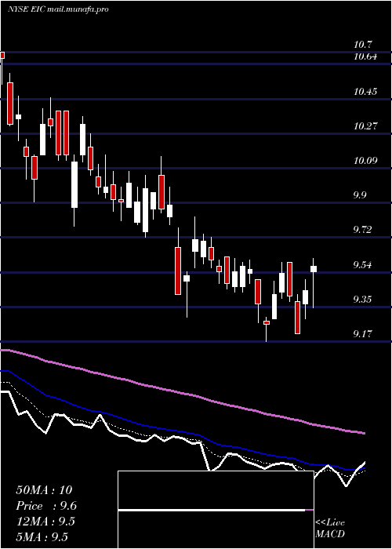Select the 9.54 price level label
The height and width of the screenshot is (549, 392).
click(363, 264)
